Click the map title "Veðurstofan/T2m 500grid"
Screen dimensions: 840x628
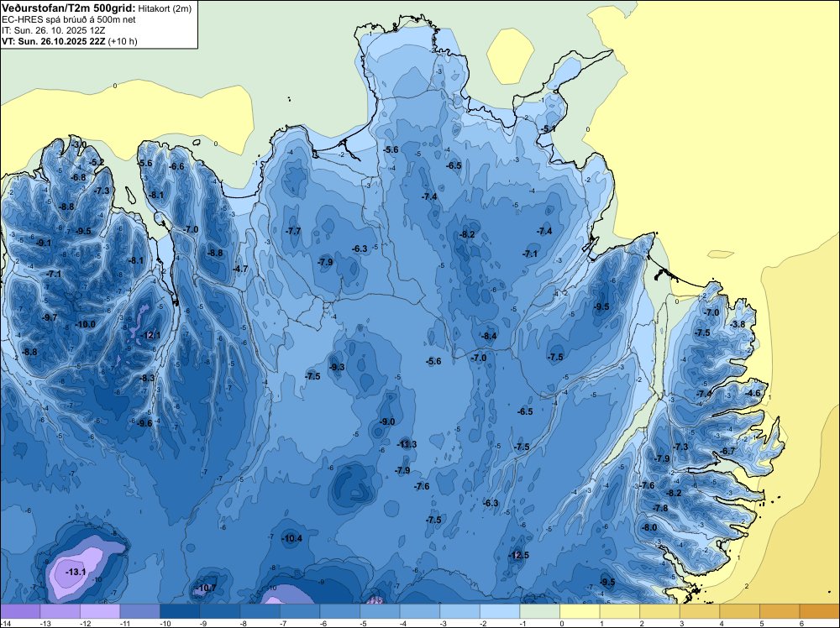(x=69, y=8)
